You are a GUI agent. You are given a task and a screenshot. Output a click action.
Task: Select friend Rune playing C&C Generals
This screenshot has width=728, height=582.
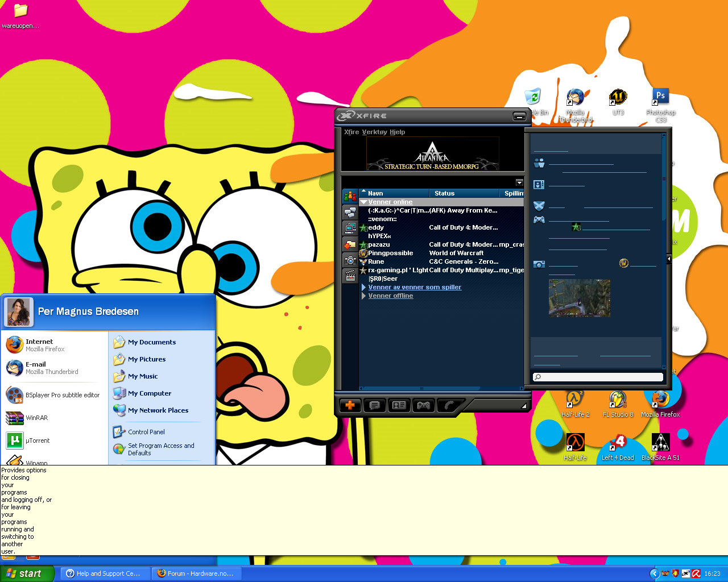(x=441, y=261)
